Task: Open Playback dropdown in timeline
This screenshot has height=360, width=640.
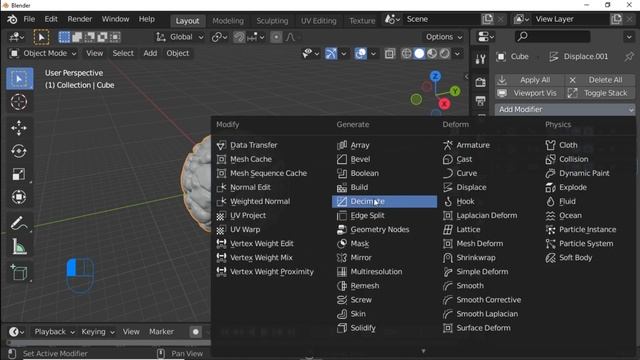Action: 54,332
